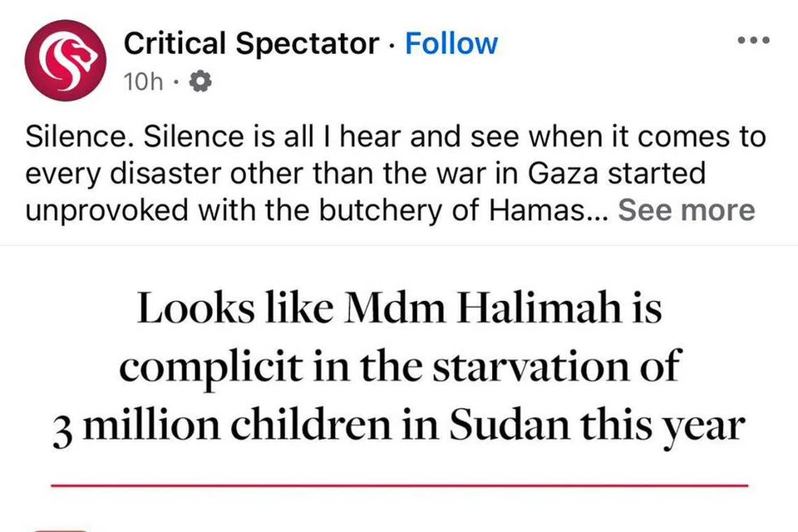798x532 pixels.
Task: Click the red divider line under headline
Action: (399, 484)
